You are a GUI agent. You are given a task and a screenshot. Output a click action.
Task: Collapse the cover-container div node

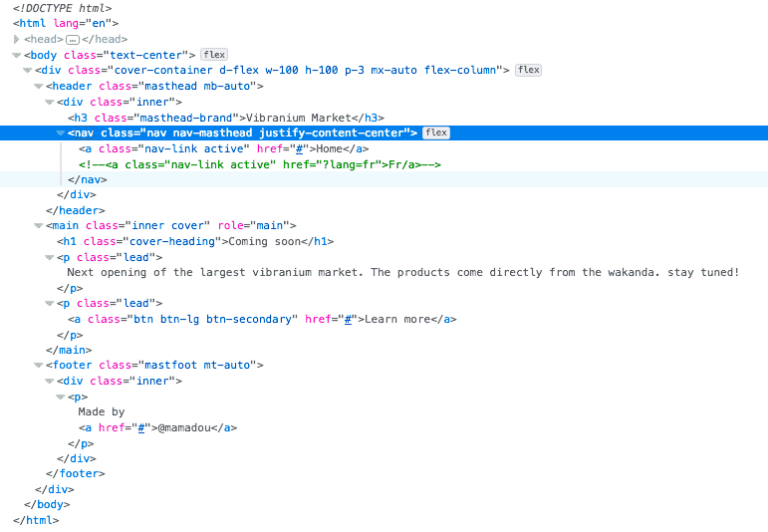click(28, 70)
